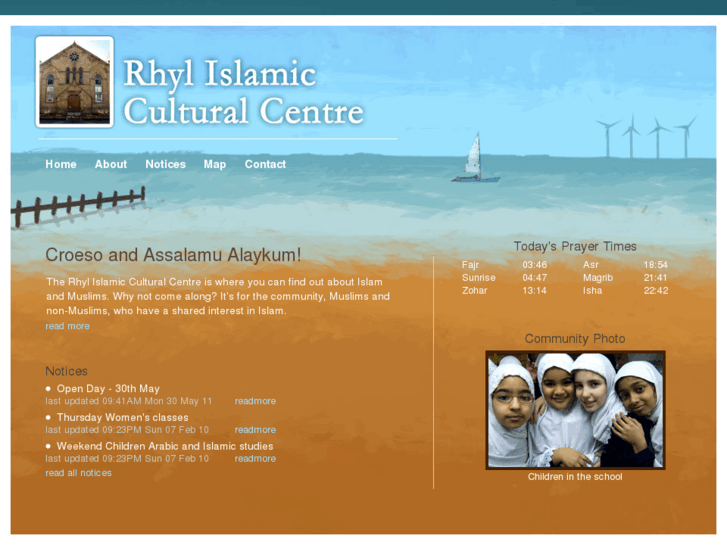This screenshot has height=545, width=727.
Task: Select the Zohar label
Action: coord(474,291)
